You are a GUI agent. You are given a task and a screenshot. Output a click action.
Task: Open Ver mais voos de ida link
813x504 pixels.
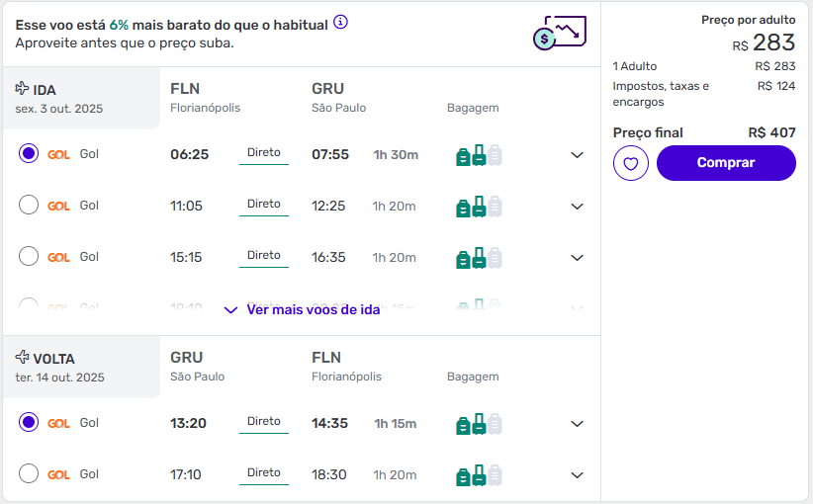click(303, 309)
